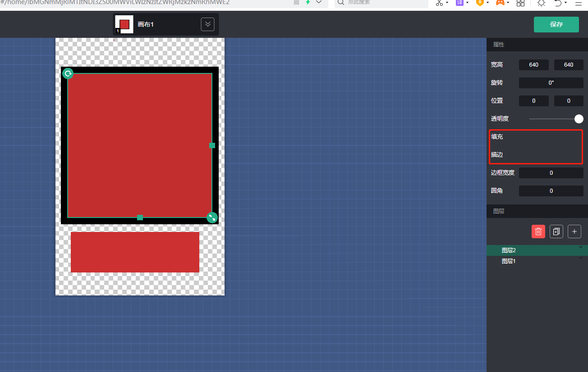Image resolution: width=588 pixels, height=372 pixels.
Task: Add a new layer with plus button
Action: coord(574,231)
